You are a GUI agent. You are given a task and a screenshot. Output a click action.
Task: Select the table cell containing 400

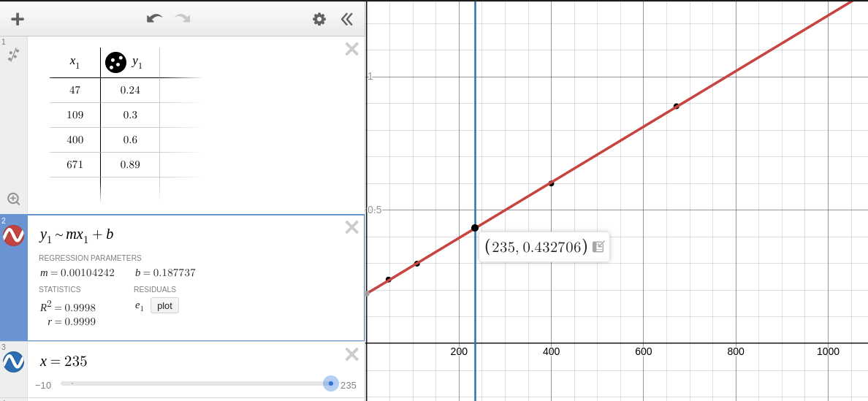pyautogui.click(x=75, y=140)
